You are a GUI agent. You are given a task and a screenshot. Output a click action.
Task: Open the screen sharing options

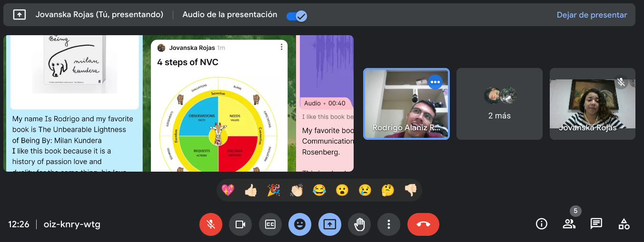(329, 224)
